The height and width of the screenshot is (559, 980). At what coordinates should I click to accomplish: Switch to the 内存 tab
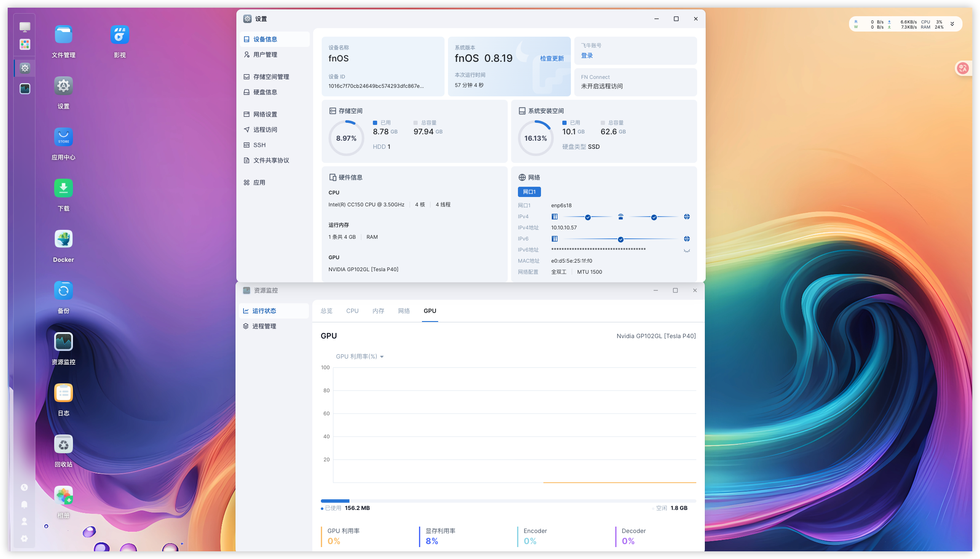pos(378,311)
